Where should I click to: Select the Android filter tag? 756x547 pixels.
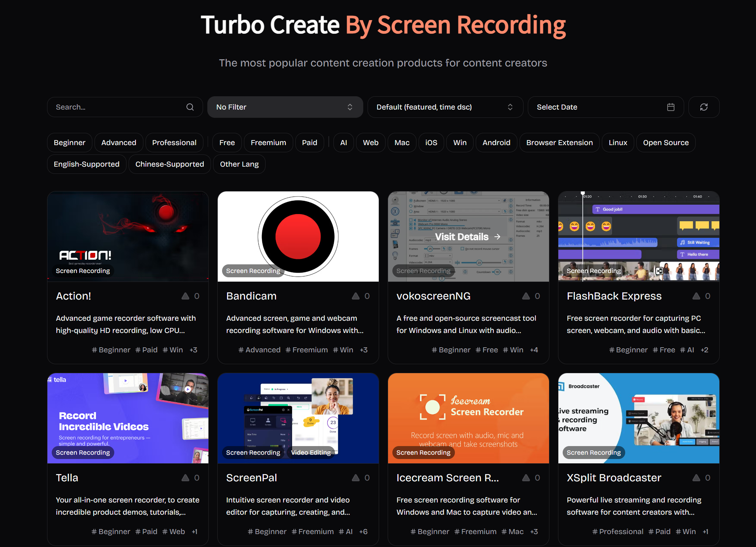[x=497, y=143]
